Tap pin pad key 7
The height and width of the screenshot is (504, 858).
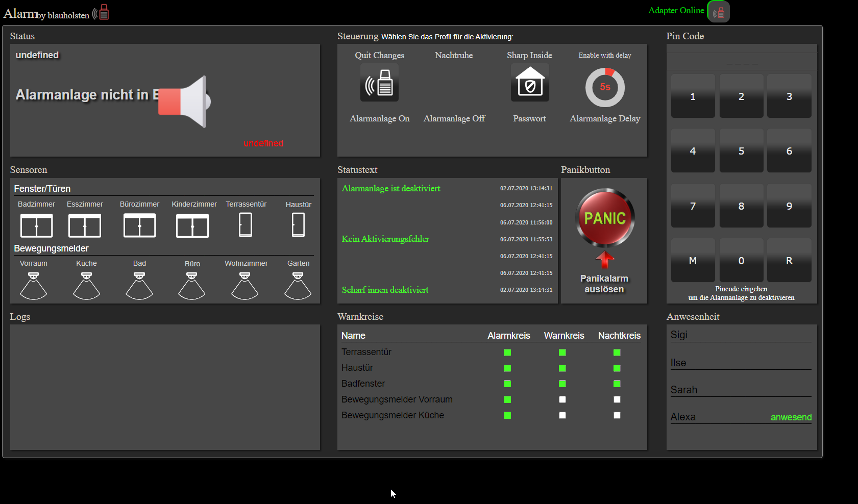tap(693, 206)
